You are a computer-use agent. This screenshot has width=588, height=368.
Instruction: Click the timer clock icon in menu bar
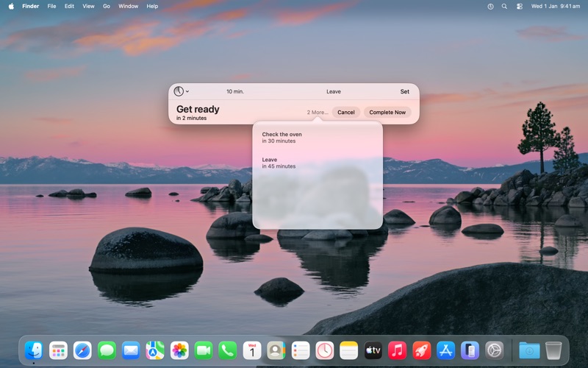click(490, 7)
